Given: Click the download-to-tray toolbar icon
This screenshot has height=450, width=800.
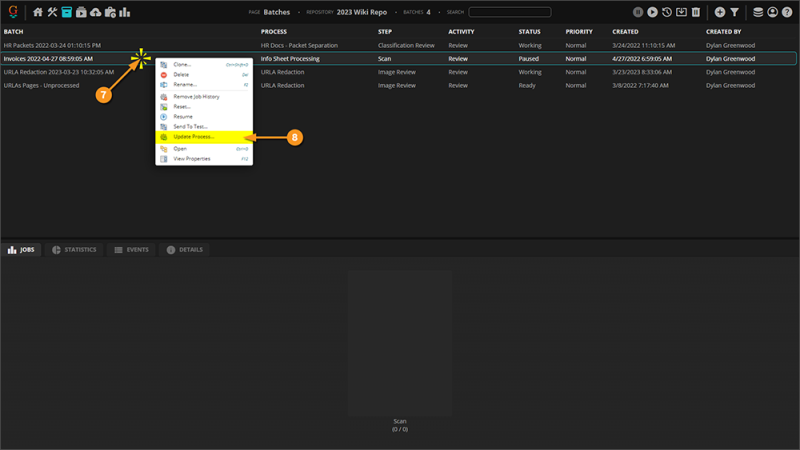Looking at the screenshot, I should [x=681, y=12].
